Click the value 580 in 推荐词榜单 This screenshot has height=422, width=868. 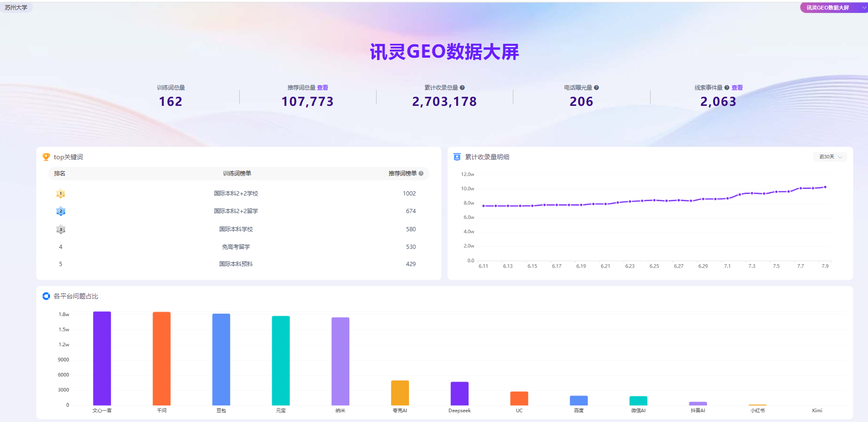411,229
